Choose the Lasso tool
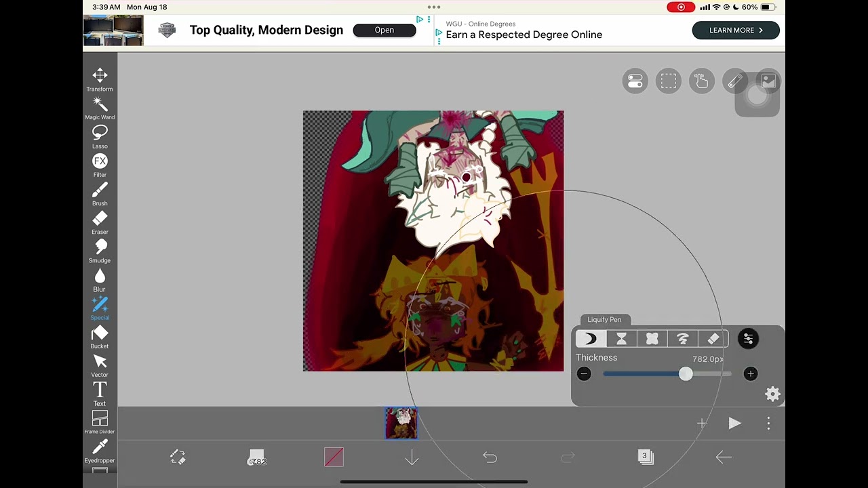This screenshot has width=868, height=488. (100, 137)
